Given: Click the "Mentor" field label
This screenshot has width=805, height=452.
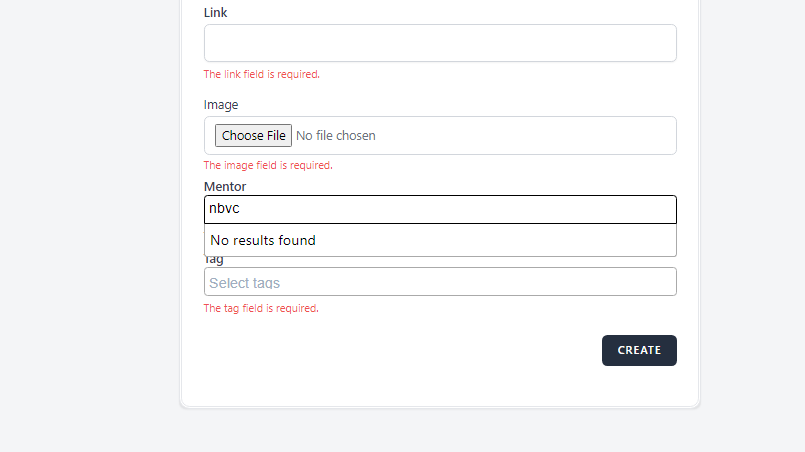Looking at the screenshot, I should pyautogui.click(x=225, y=186).
